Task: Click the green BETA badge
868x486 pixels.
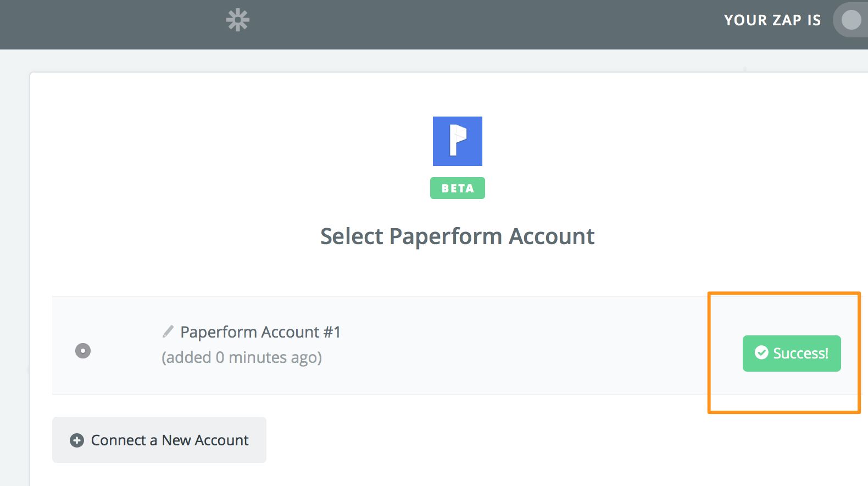Action: tap(458, 188)
